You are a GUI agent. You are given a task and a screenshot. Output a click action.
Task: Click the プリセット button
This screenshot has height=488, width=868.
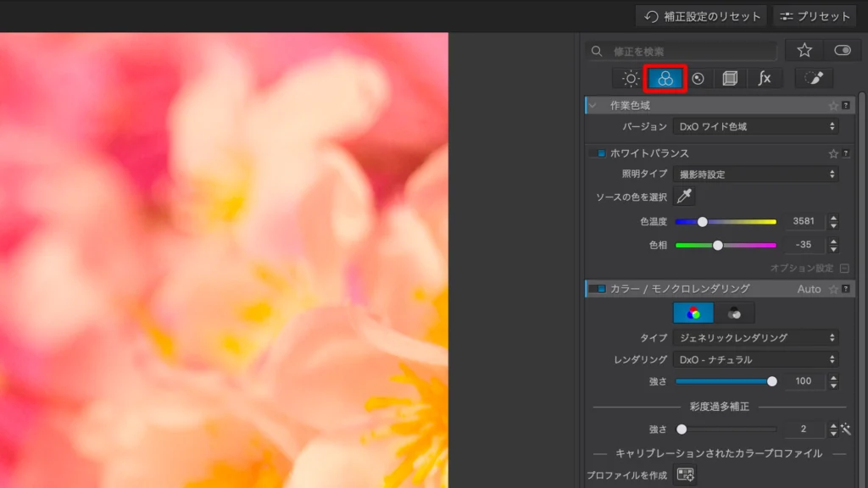(814, 16)
